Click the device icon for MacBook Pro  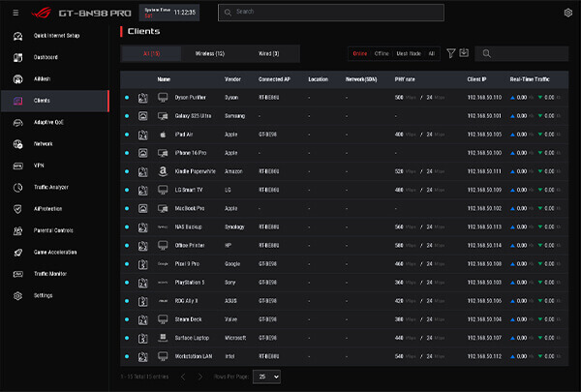[x=163, y=209]
